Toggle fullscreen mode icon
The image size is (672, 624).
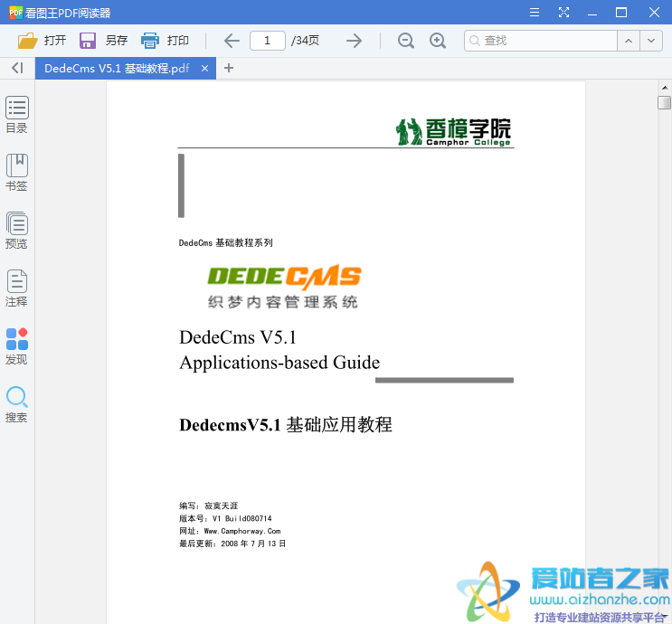[564, 13]
